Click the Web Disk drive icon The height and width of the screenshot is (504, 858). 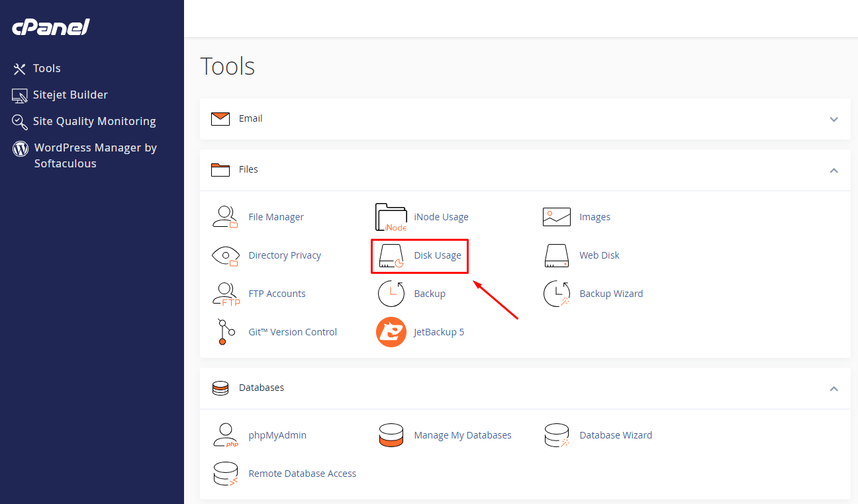[x=556, y=255]
